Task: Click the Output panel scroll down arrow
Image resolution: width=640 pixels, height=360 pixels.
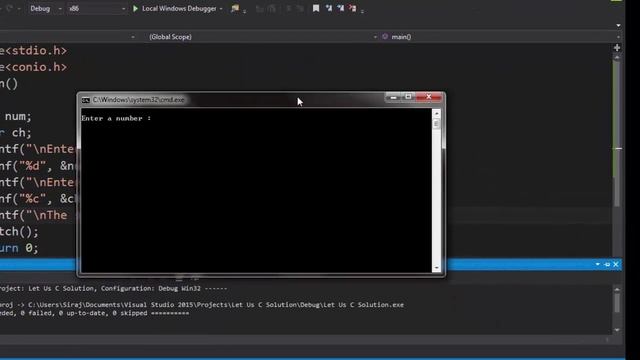Action: pyautogui.click(x=617, y=330)
